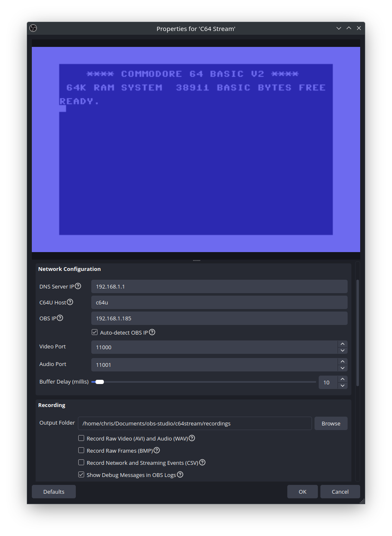This screenshot has height=536, width=392.
Task: Click the OBS logo icon in title bar
Action: [34, 28]
